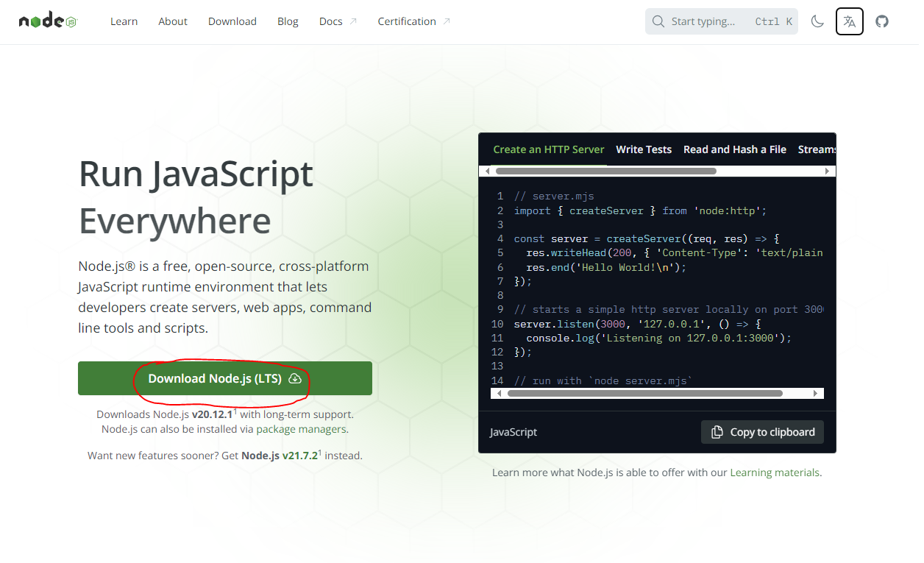Open the GitHub repository icon
Viewport: 924px width, 563px height.
(x=882, y=21)
